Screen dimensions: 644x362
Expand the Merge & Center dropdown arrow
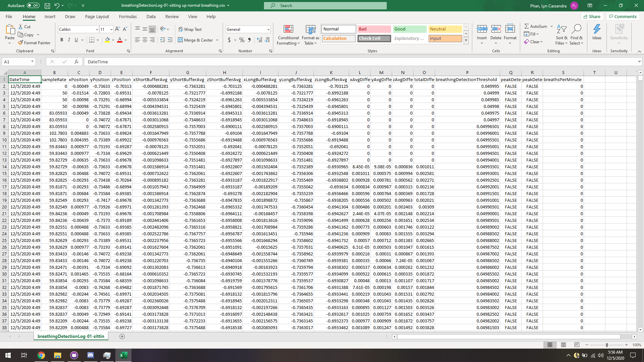point(217,40)
